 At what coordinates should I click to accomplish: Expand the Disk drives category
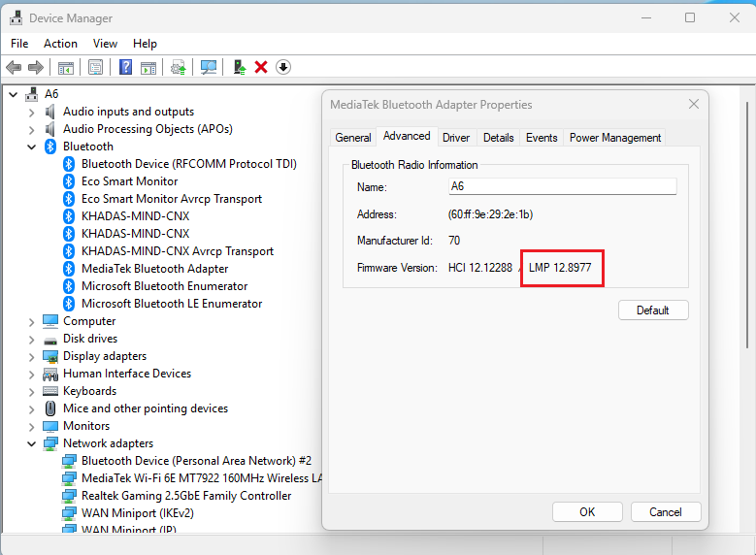click(x=32, y=340)
